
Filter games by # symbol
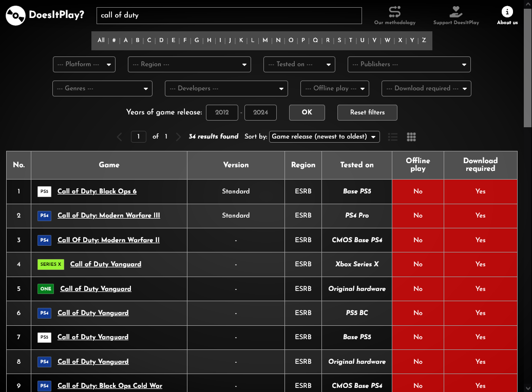pos(114,41)
